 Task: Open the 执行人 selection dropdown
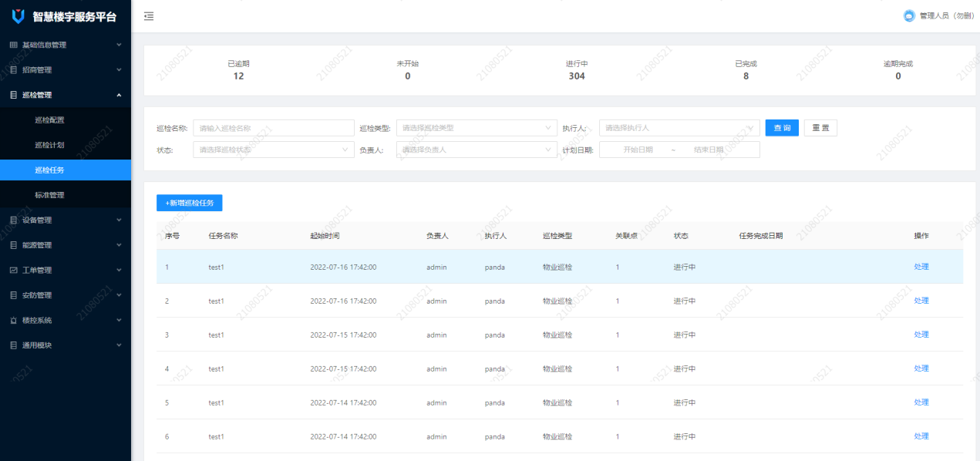[x=679, y=128]
